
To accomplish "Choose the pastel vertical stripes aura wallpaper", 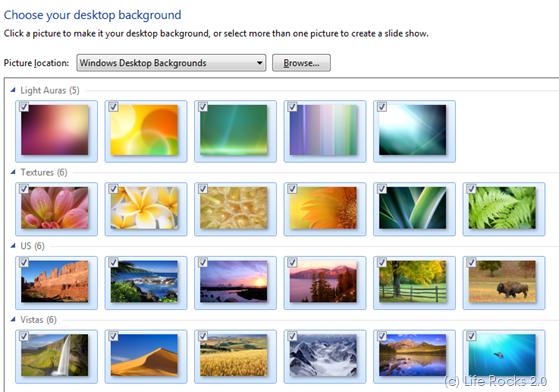I will 323,130.
